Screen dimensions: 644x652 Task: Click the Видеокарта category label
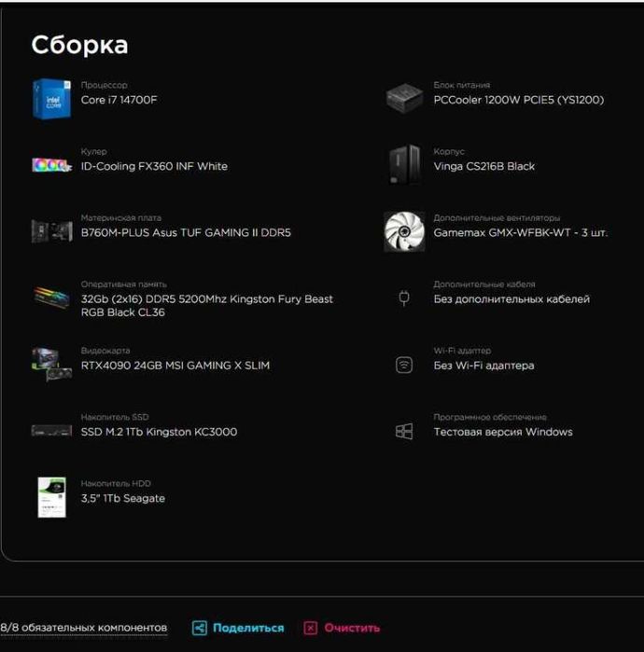(x=105, y=351)
